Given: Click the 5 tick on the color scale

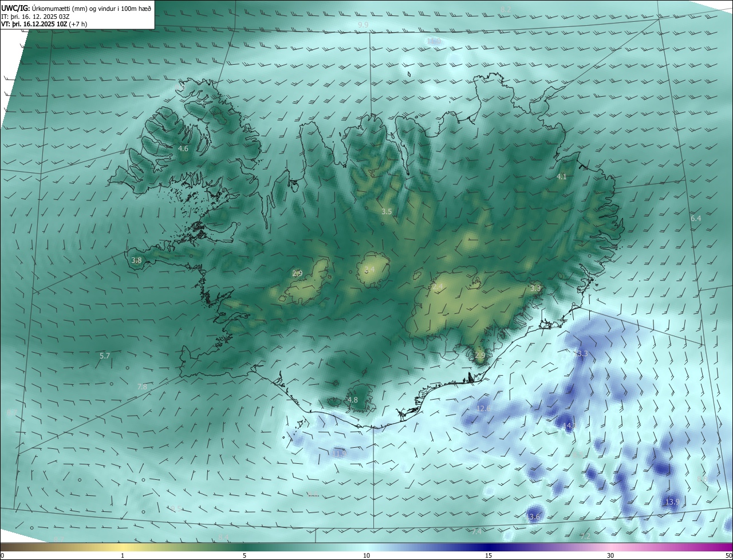Looking at the screenshot, I should (x=245, y=555).
